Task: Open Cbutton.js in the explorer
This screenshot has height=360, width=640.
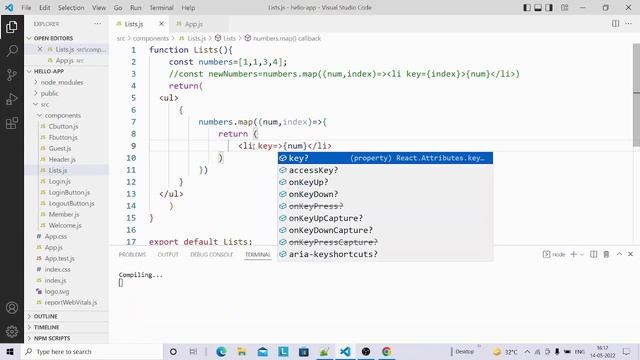Action: (x=63, y=127)
